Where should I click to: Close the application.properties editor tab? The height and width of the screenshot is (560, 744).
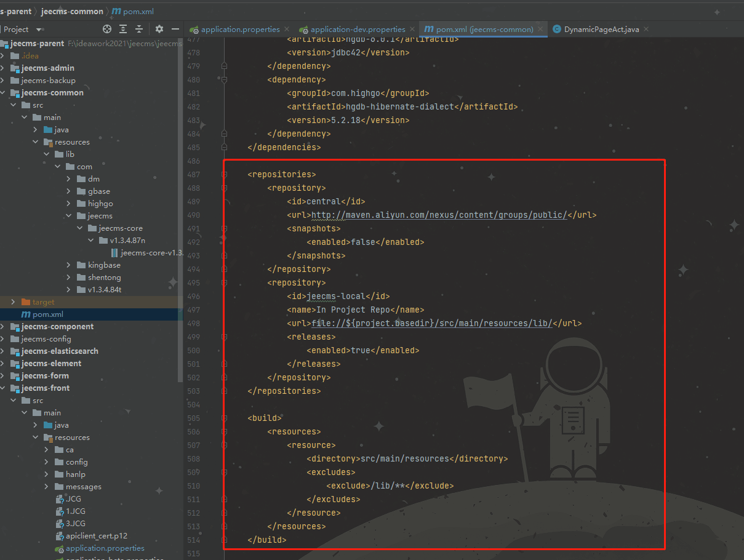(x=287, y=29)
